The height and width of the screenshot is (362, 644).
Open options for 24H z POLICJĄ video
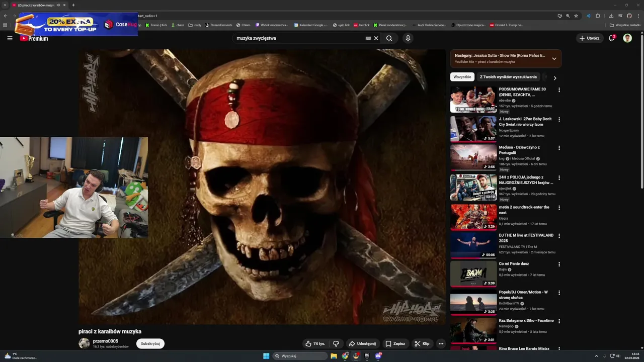click(x=559, y=178)
